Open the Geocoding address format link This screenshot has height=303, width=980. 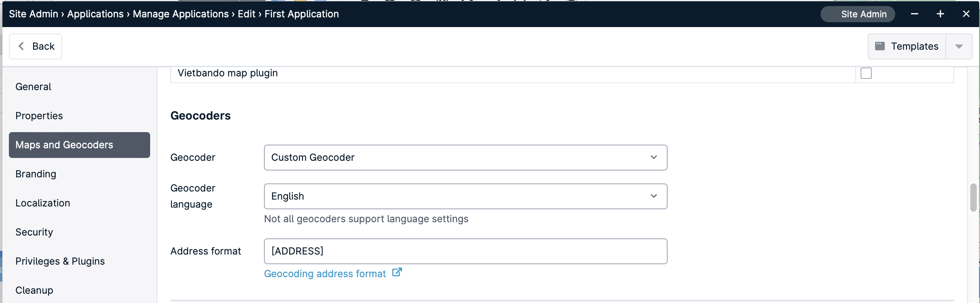point(325,274)
